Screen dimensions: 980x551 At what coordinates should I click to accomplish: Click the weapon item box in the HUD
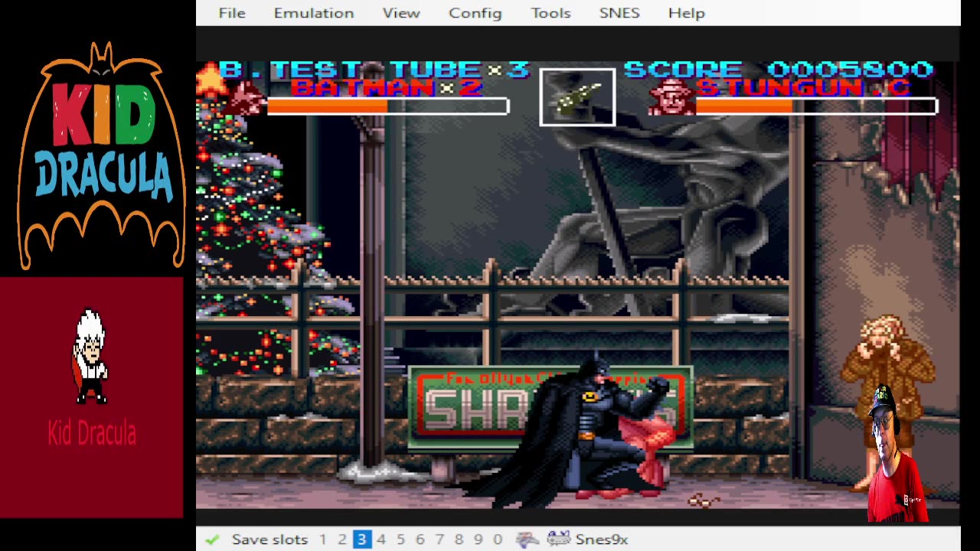[577, 96]
